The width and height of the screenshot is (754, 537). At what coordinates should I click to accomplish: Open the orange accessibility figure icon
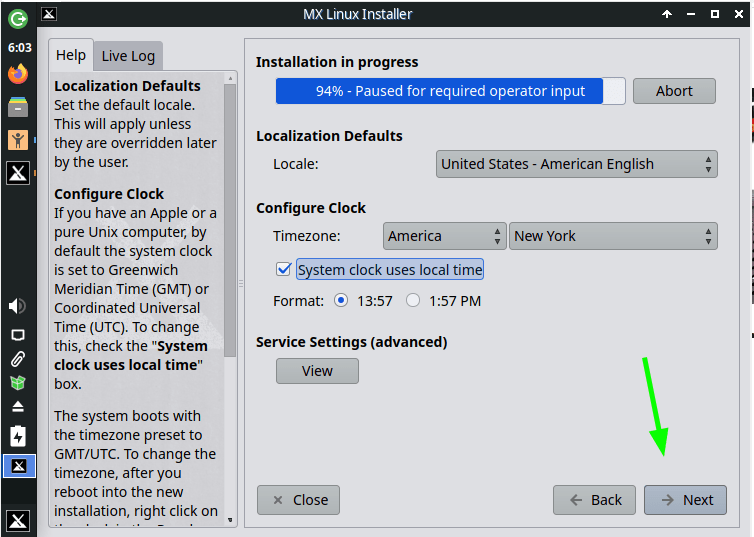(18, 140)
